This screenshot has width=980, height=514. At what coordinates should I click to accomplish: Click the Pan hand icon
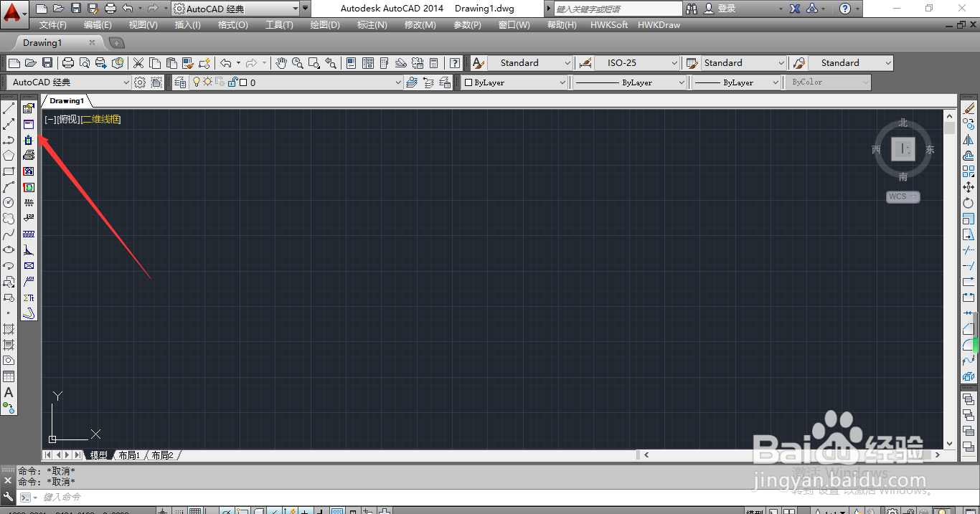click(281, 63)
